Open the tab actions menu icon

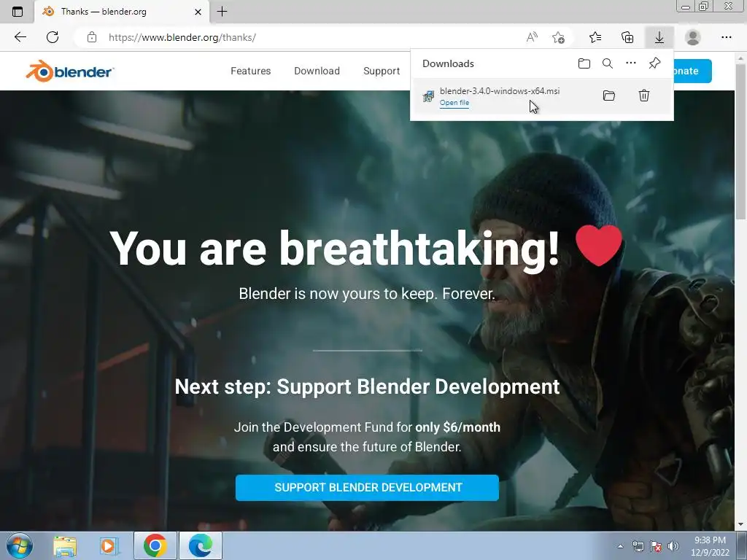click(x=18, y=12)
